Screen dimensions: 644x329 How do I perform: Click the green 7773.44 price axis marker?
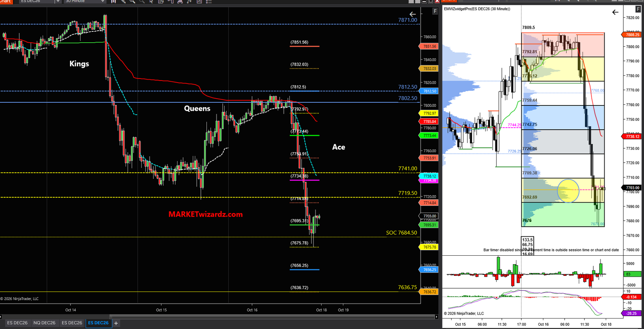(x=429, y=136)
